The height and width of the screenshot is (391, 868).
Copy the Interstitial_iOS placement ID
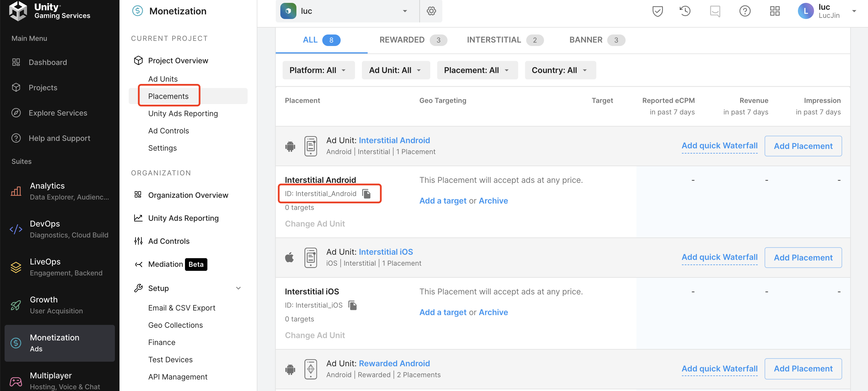(x=352, y=305)
